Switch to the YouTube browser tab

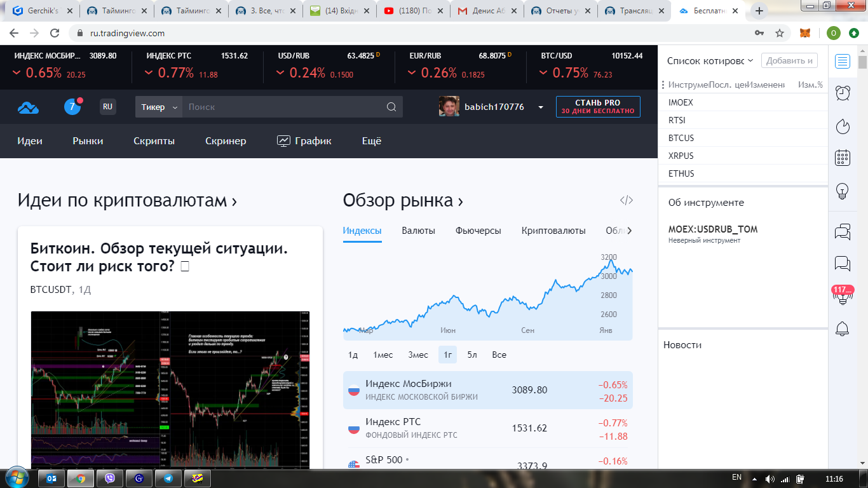413,11
